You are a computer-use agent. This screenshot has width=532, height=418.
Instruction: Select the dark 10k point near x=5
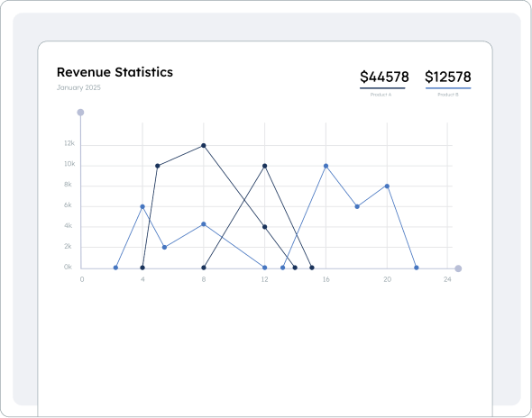[x=158, y=166]
